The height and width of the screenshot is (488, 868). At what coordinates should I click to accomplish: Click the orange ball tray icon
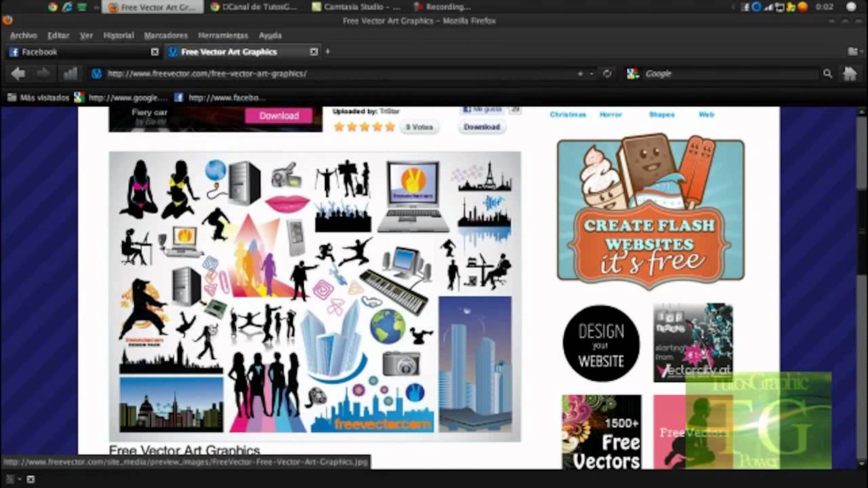pos(803,7)
